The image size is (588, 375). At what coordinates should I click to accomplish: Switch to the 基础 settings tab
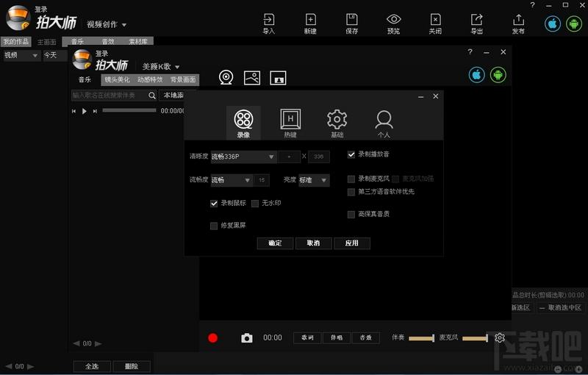pos(337,123)
